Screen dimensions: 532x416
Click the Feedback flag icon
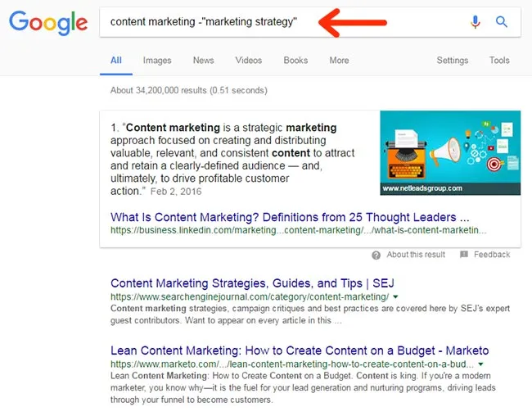pyautogui.click(x=464, y=255)
